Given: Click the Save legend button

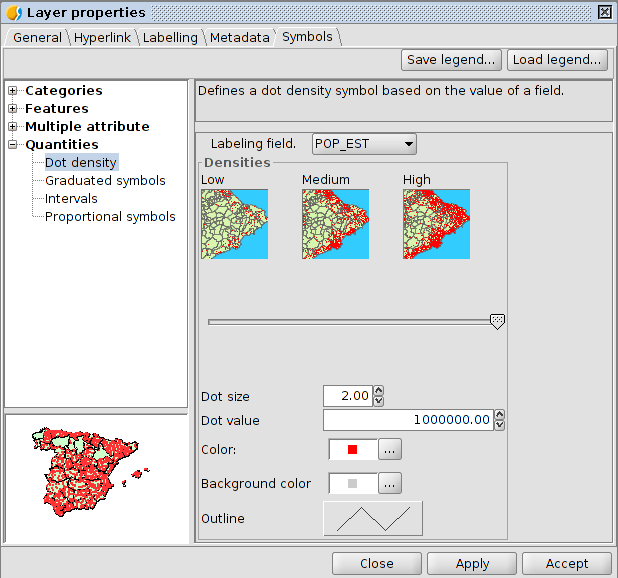Looking at the screenshot, I should click(x=452, y=60).
